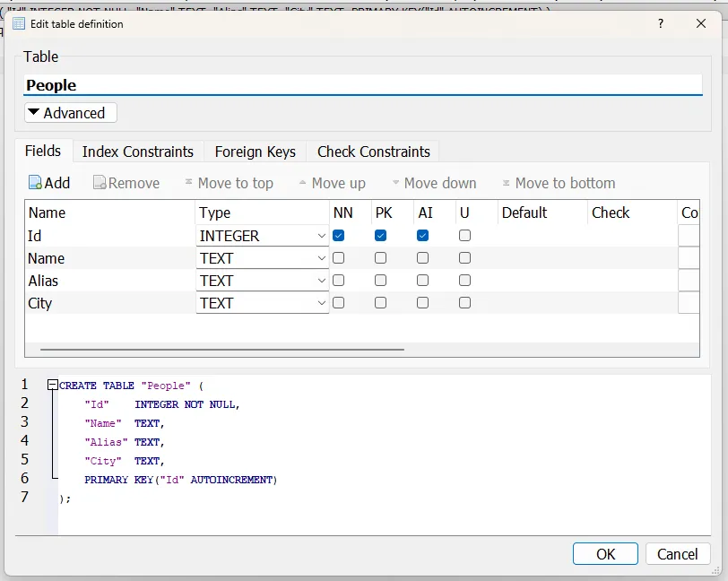
Task: Open the Check Constraints tab
Action: coord(373,152)
